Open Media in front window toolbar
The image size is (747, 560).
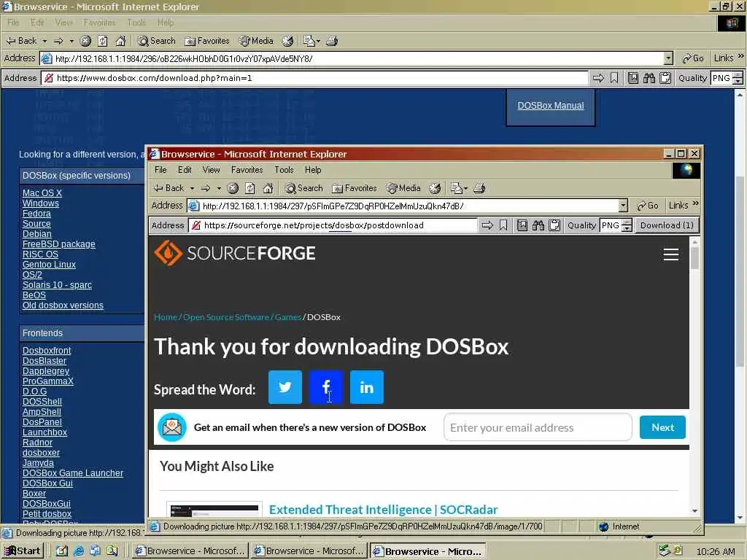pyautogui.click(x=403, y=188)
